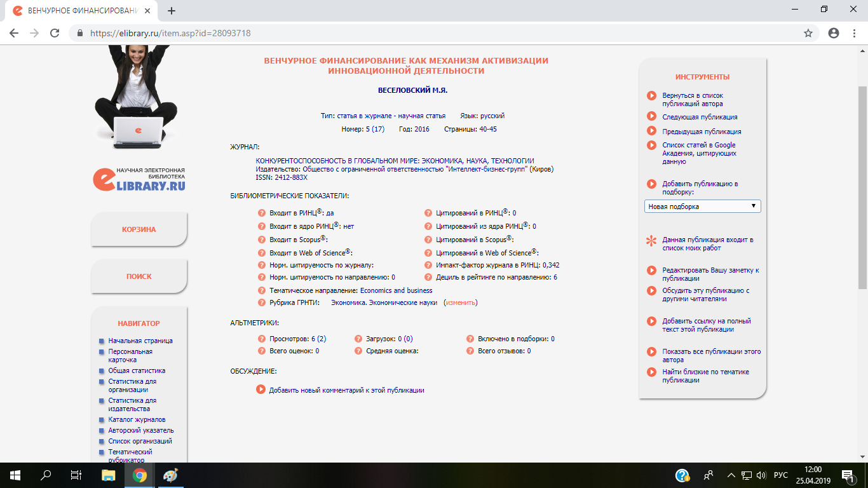Open author 'ВЕСЕЛОВСКИЙ М.Я.' link
This screenshot has height=488, width=868.
(x=413, y=90)
